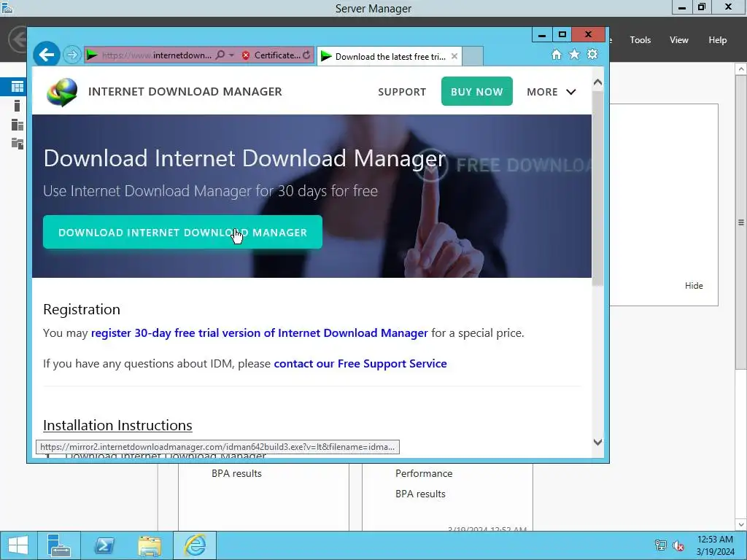747x560 pixels.
Task: Click the taskbar clock 12:53 AM
Action: (x=715, y=540)
